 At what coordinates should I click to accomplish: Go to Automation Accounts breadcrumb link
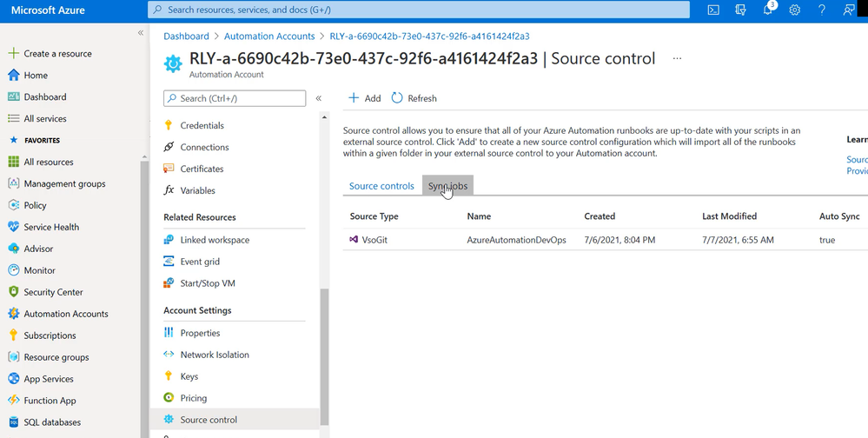click(269, 36)
